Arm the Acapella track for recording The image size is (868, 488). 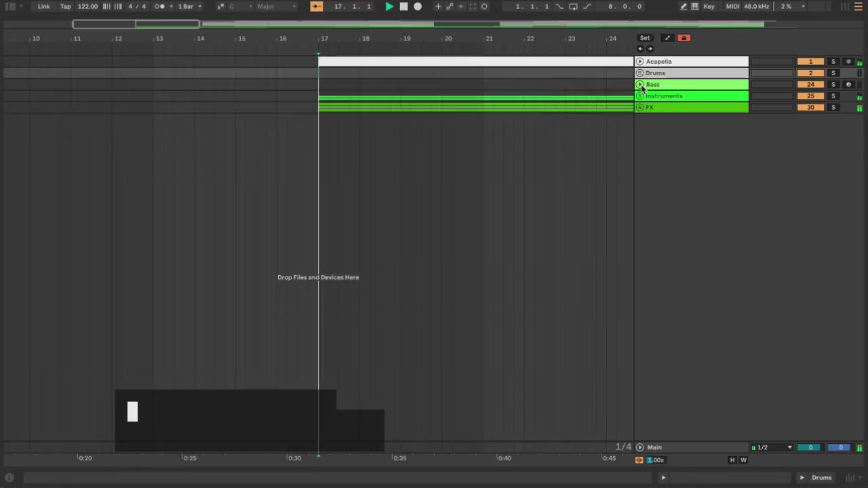pos(848,62)
